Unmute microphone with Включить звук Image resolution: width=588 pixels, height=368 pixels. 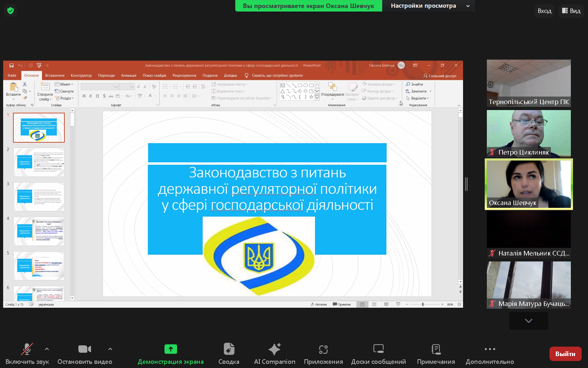tap(27, 354)
